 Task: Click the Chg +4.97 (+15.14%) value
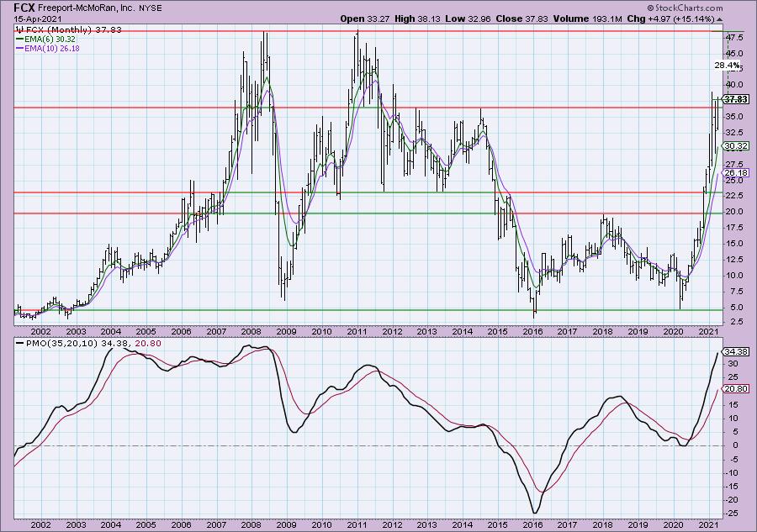point(670,18)
